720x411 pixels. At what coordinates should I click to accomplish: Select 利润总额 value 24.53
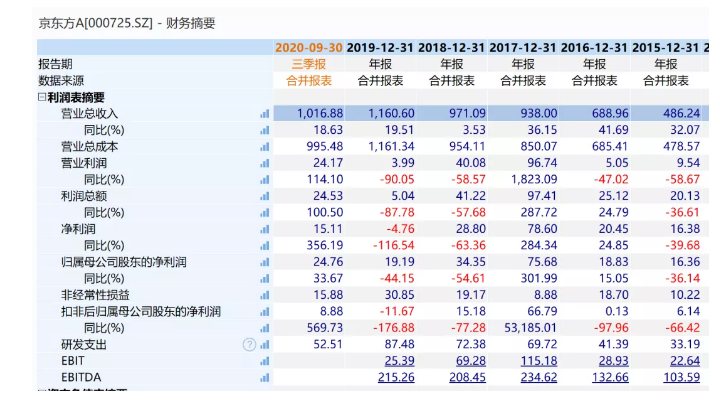[x=328, y=196]
